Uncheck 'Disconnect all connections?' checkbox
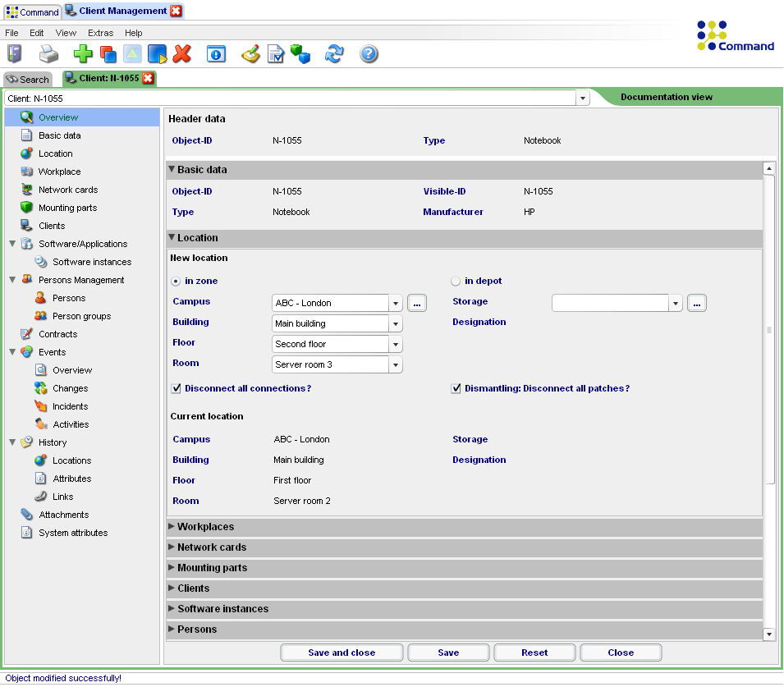This screenshot has height=687, width=784. pos(177,388)
